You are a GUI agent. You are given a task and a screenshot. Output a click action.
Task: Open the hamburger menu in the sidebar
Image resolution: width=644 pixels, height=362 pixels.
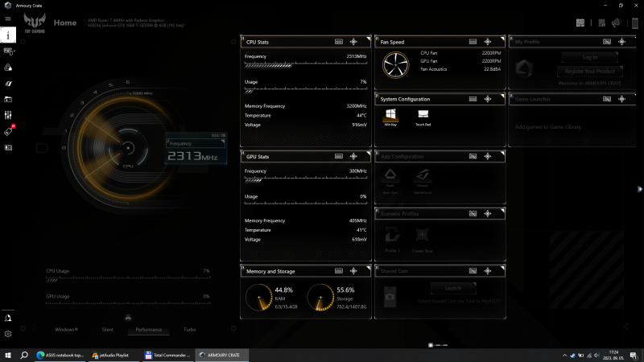[8, 19]
